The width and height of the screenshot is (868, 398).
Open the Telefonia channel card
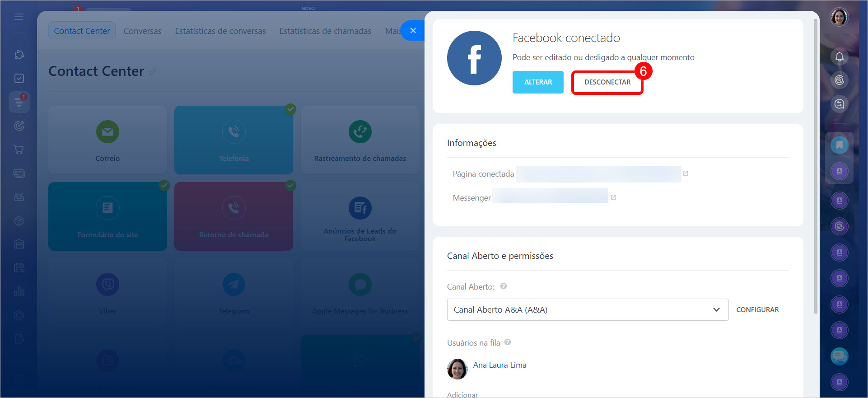click(x=233, y=140)
